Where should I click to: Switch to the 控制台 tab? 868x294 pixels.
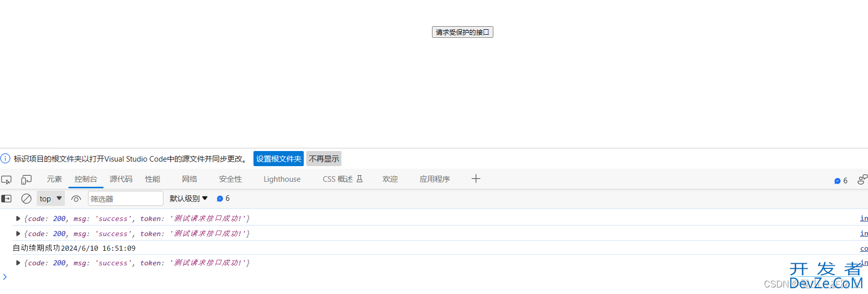point(86,179)
